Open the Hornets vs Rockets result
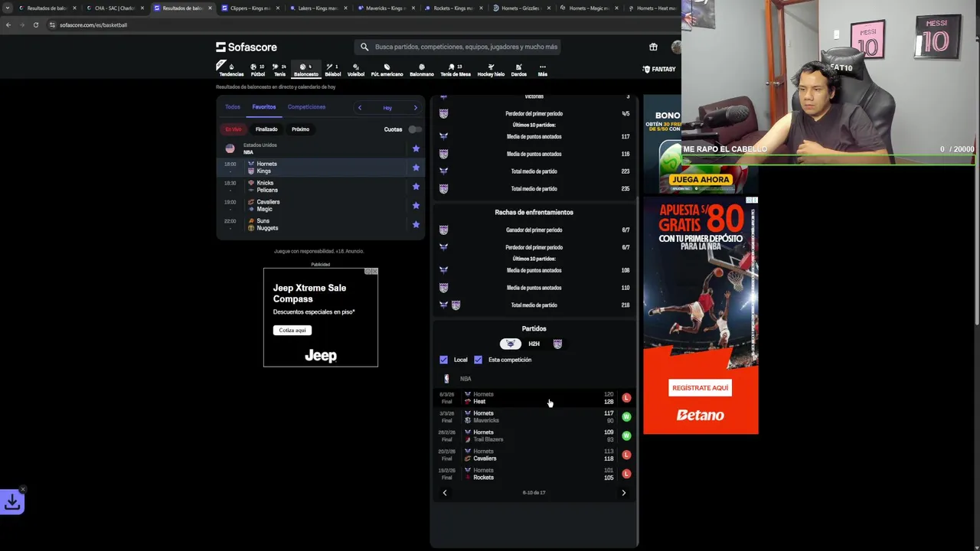The image size is (980, 551). [x=534, y=474]
